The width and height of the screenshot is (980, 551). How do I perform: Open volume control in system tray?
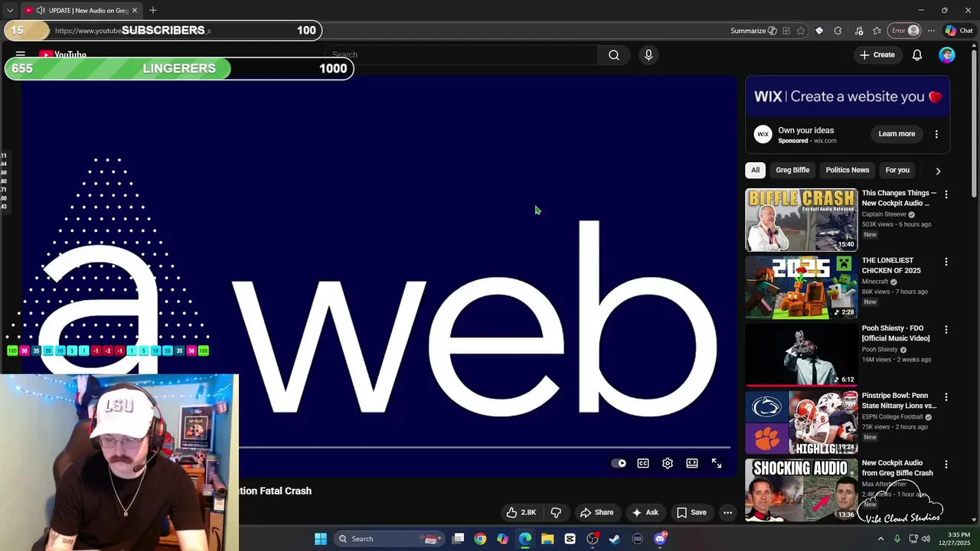(926, 539)
